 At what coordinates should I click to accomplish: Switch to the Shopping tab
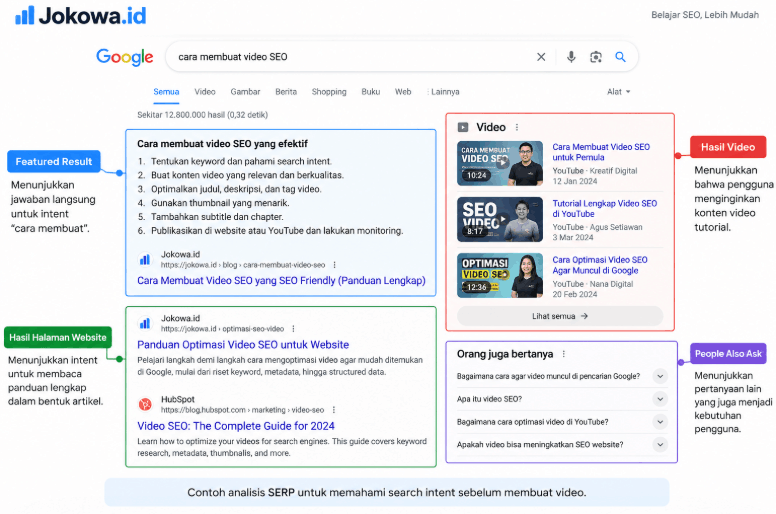[329, 92]
